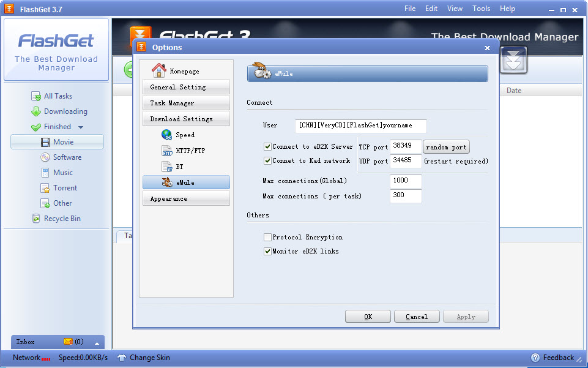Click the HTTP/FTP page icon

(166, 151)
